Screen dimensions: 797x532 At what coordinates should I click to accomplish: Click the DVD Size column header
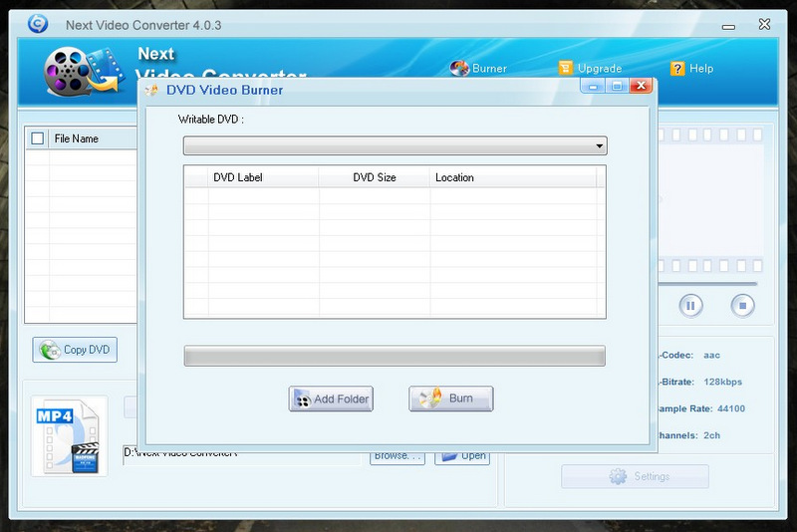pos(375,177)
